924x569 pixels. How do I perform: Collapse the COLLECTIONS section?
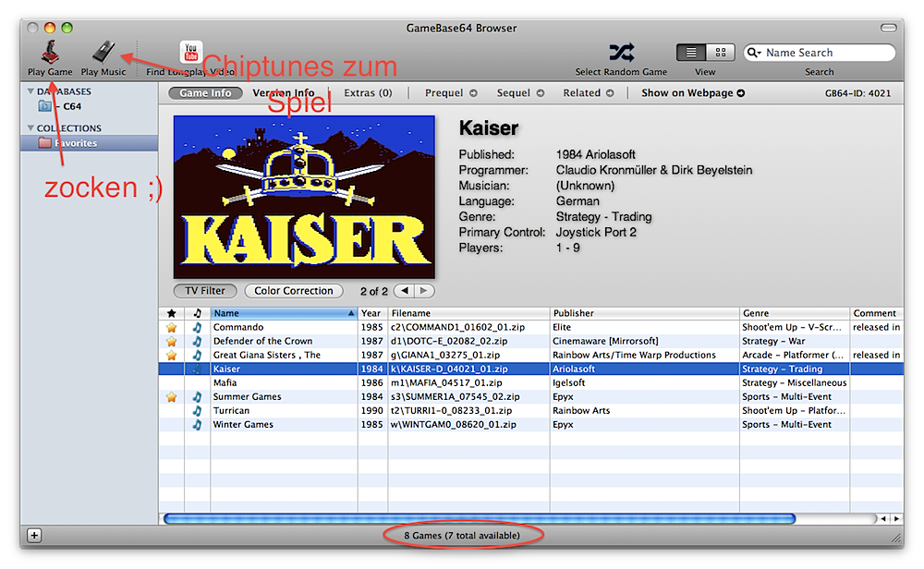click(30, 127)
